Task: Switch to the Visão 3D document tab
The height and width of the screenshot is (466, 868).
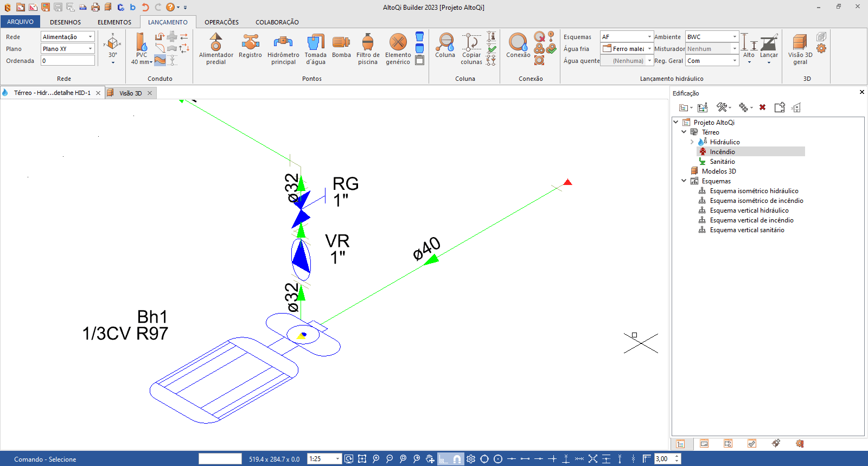Action: [130, 93]
